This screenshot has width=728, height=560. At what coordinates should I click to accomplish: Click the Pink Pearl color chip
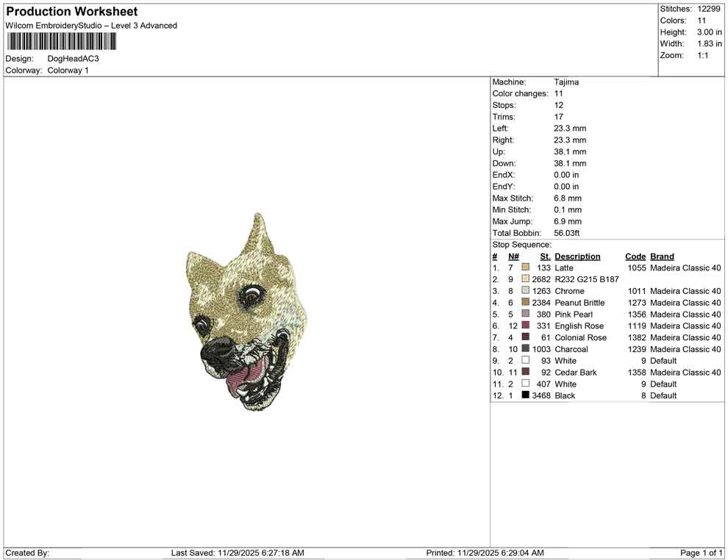(525, 314)
